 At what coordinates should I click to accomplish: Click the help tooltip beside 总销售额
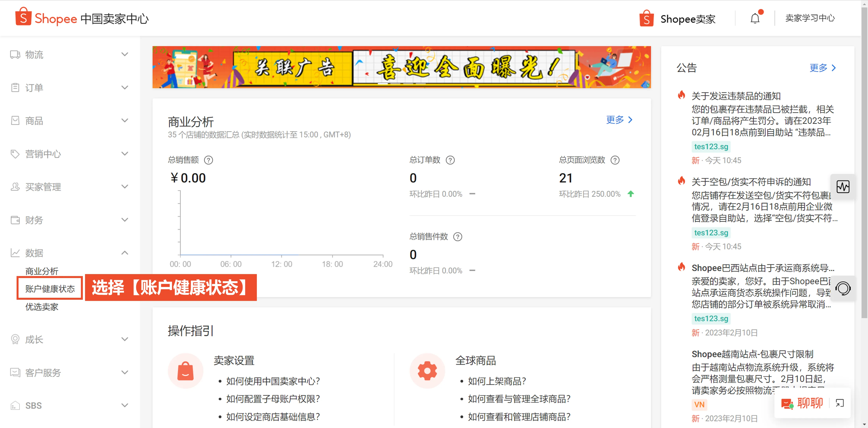(209, 160)
